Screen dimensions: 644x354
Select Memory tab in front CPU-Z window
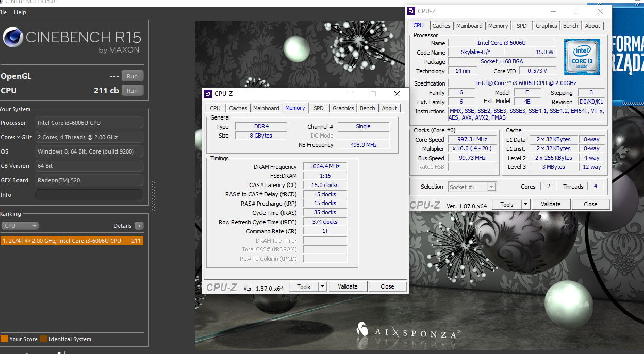[295, 108]
